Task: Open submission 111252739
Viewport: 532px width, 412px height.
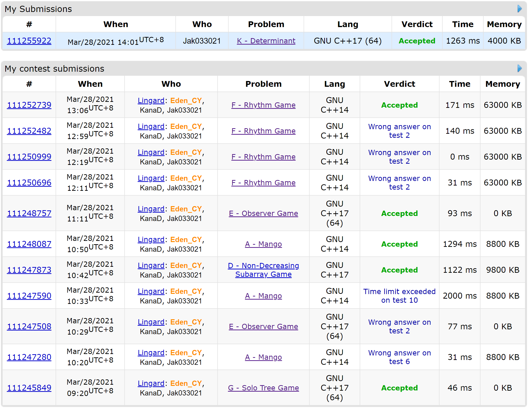Action: (29, 105)
